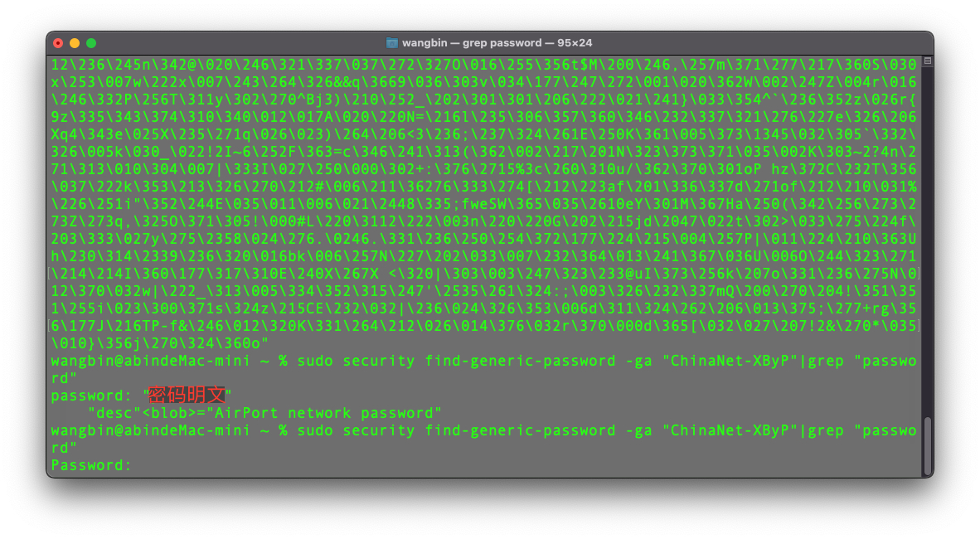Viewport: 980px width, 539px height.
Task: Click the 'Password:' prompt on the last line
Action: click(x=91, y=465)
